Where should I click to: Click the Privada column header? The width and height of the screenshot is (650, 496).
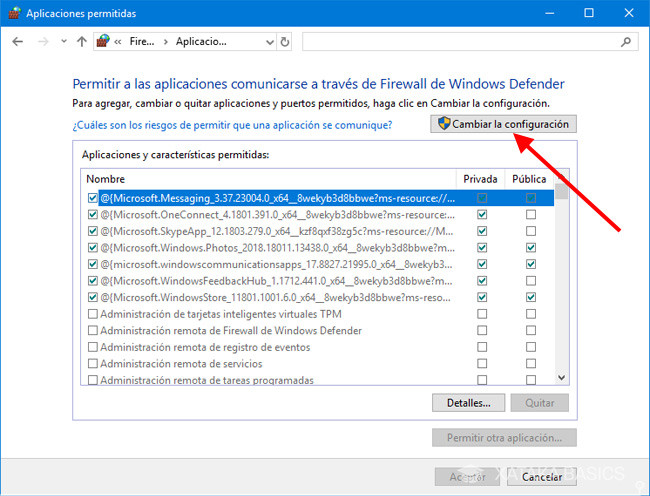pos(480,179)
